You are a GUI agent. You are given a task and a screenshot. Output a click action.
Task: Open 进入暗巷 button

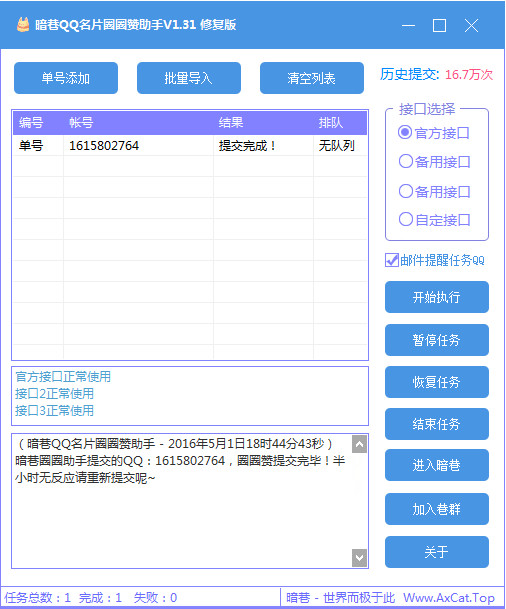pos(437,465)
